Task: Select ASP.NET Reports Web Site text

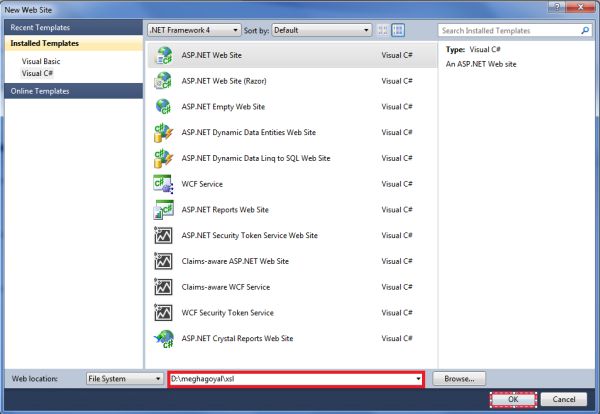Action: point(225,210)
